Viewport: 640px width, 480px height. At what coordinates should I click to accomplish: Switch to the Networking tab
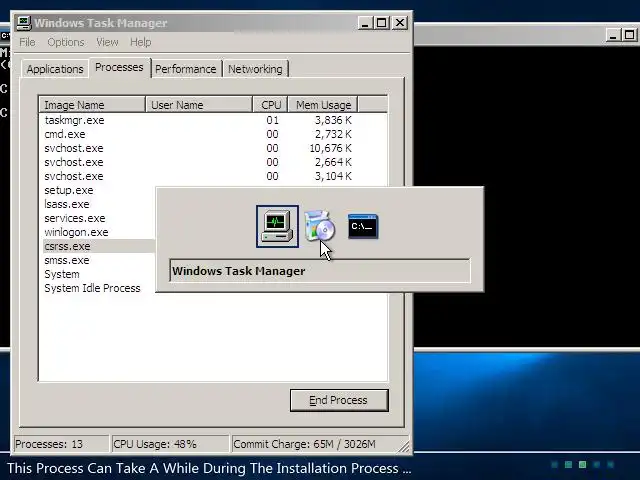coord(255,69)
